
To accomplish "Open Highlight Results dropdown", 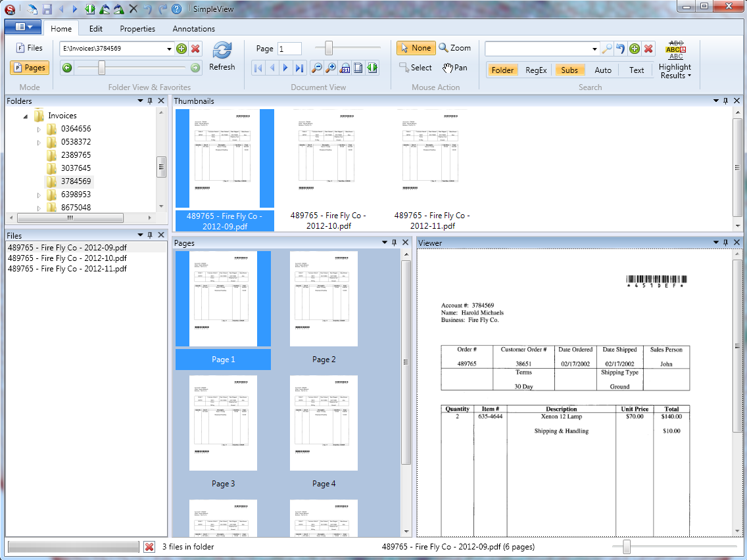I will (x=675, y=60).
